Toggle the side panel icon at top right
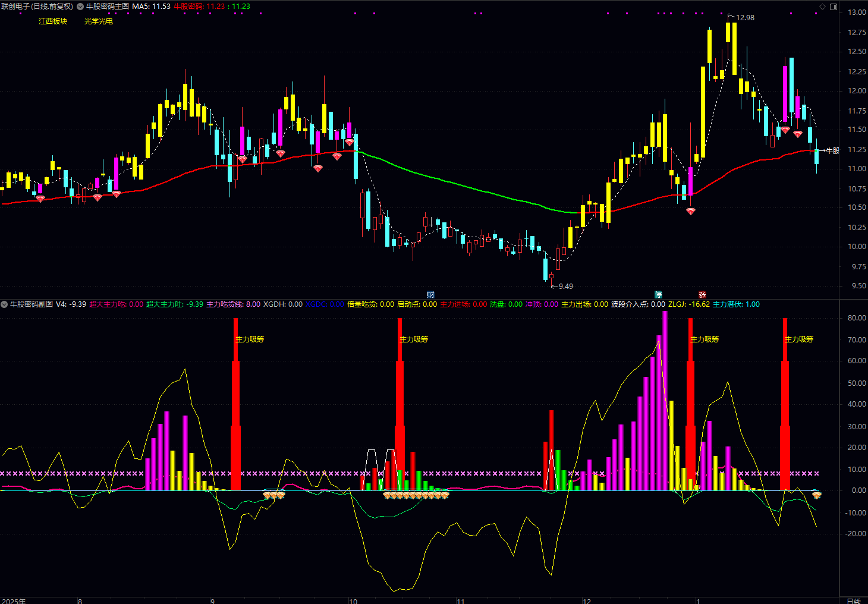Image resolution: width=868 pixels, height=604 pixels. (834, 7)
